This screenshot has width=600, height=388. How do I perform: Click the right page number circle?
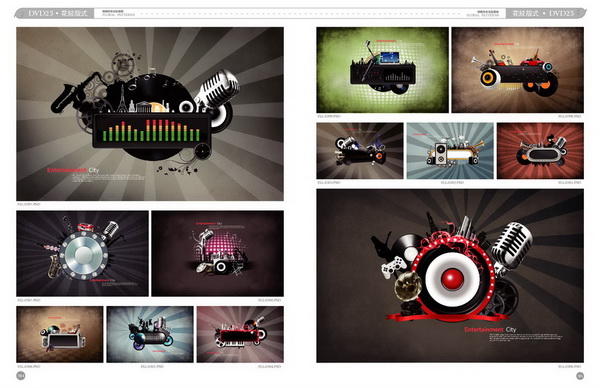(580, 376)
